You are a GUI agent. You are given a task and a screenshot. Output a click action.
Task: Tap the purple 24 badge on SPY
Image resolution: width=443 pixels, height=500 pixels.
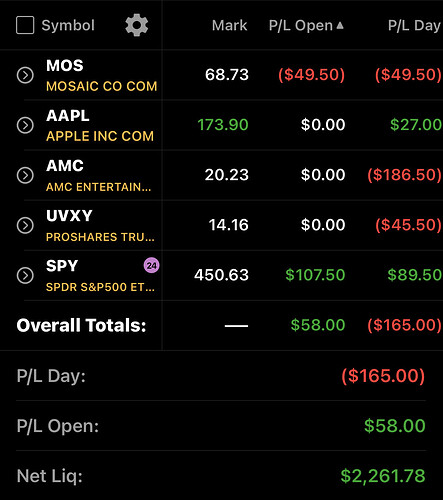tap(151, 265)
